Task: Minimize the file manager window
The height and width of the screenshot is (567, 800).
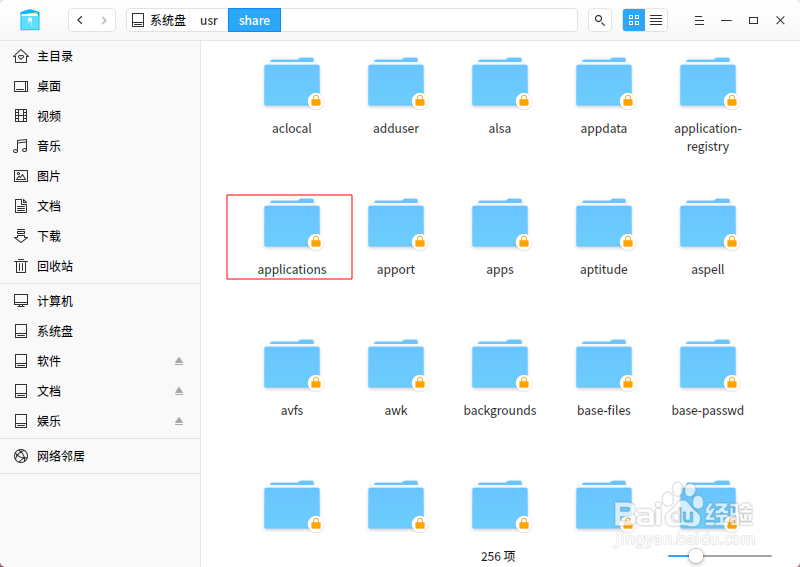Action: (x=726, y=20)
